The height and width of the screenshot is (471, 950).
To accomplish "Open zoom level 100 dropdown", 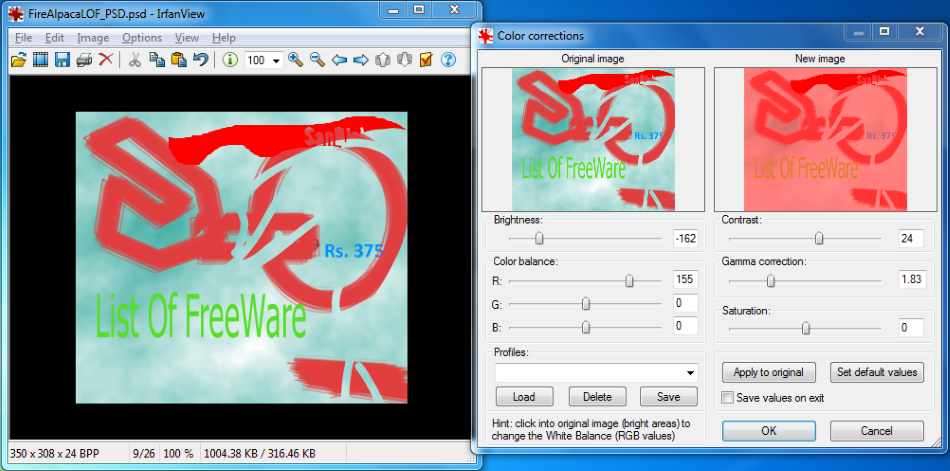I will click(277, 60).
